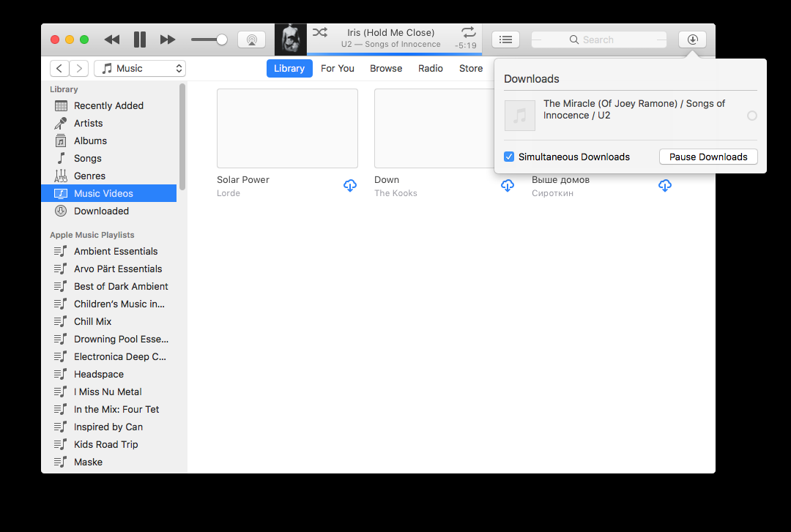Click U2 — Songs of Innocence subtitle

point(391,45)
